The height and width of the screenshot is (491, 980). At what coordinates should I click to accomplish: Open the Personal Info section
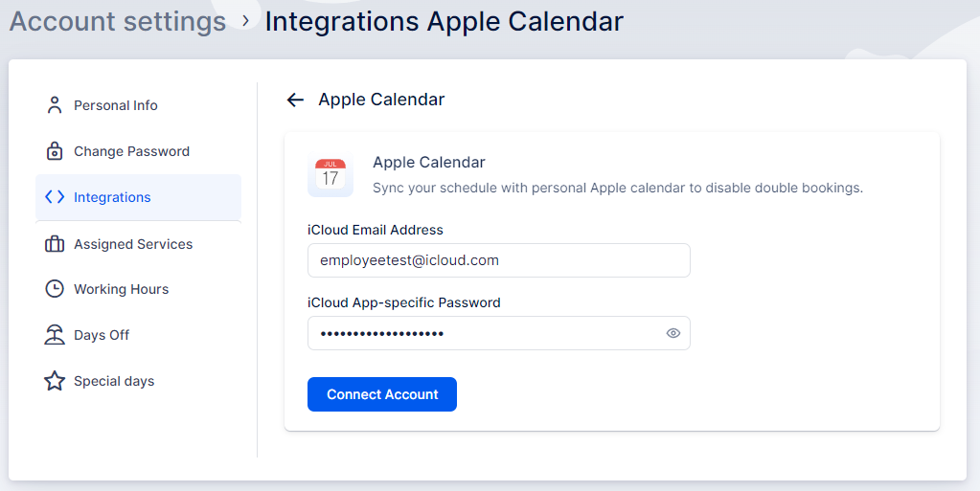[x=116, y=105]
